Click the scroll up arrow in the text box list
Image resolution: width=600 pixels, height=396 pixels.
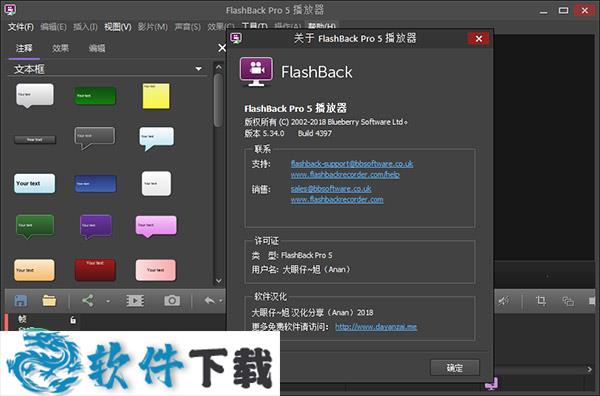click(x=218, y=67)
